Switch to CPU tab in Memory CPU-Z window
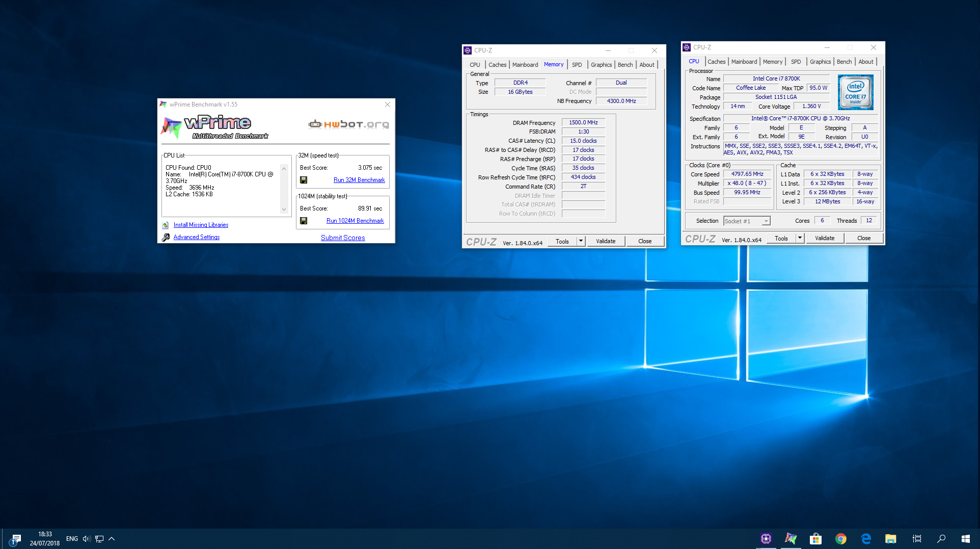Viewport: 980px width, 549px height. click(475, 65)
